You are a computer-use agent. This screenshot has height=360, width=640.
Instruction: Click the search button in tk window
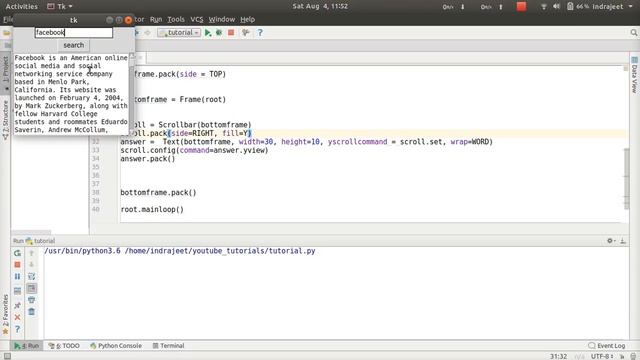tap(73, 45)
